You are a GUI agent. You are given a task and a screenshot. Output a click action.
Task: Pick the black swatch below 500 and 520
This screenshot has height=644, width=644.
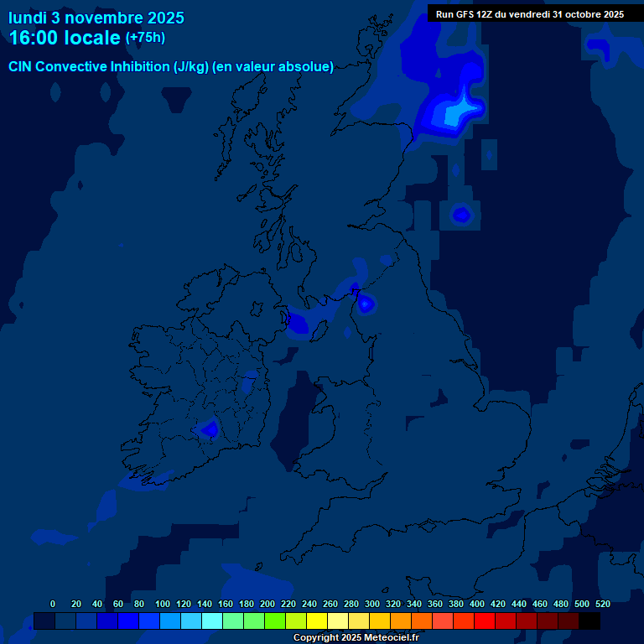[x=589, y=621]
